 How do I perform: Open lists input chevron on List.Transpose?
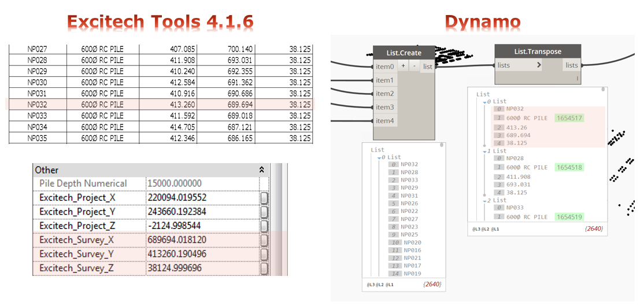pyautogui.click(x=539, y=65)
